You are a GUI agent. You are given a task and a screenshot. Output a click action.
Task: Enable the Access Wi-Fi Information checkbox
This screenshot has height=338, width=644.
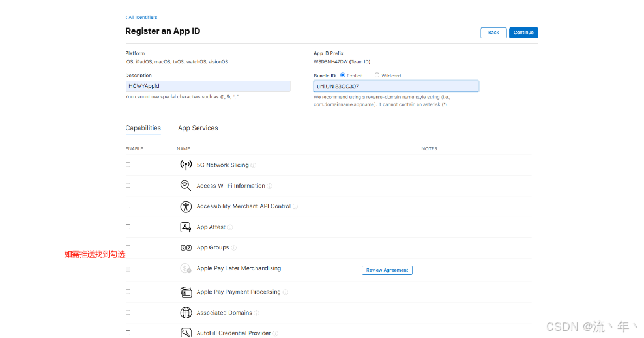128,186
